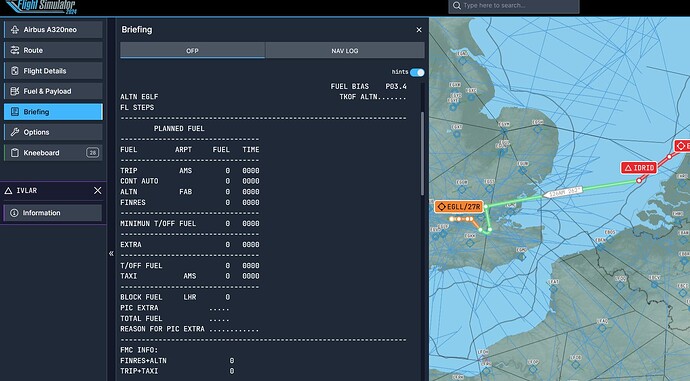Click the 'Type here to search' field
690x381 pixels.
point(514,6)
